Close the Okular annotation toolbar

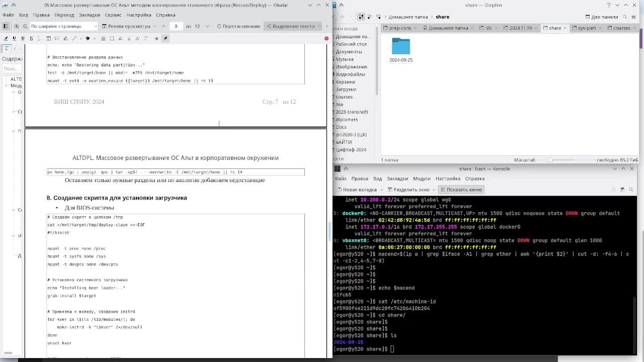click(327, 38)
